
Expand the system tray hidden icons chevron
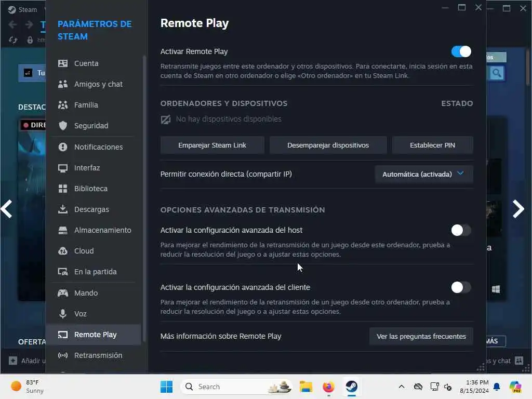pos(402,387)
